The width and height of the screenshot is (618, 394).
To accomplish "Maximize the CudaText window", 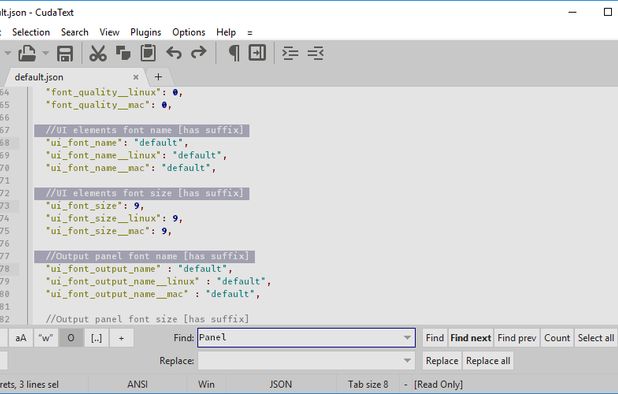I will pos(608,12).
